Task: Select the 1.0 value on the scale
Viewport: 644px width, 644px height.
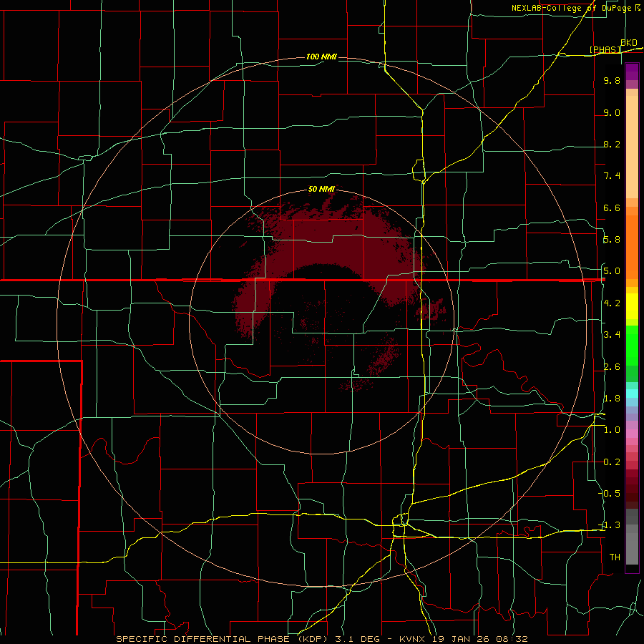Action: tap(612, 430)
